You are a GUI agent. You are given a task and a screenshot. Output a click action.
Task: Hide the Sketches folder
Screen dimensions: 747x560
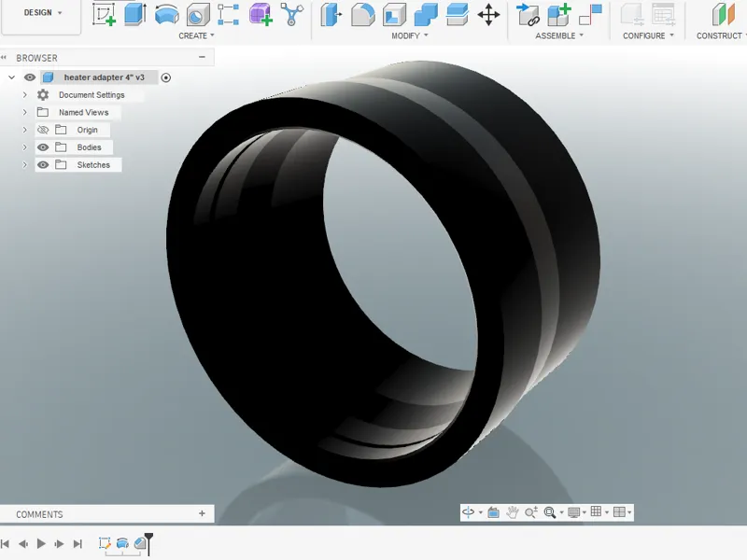point(43,165)
